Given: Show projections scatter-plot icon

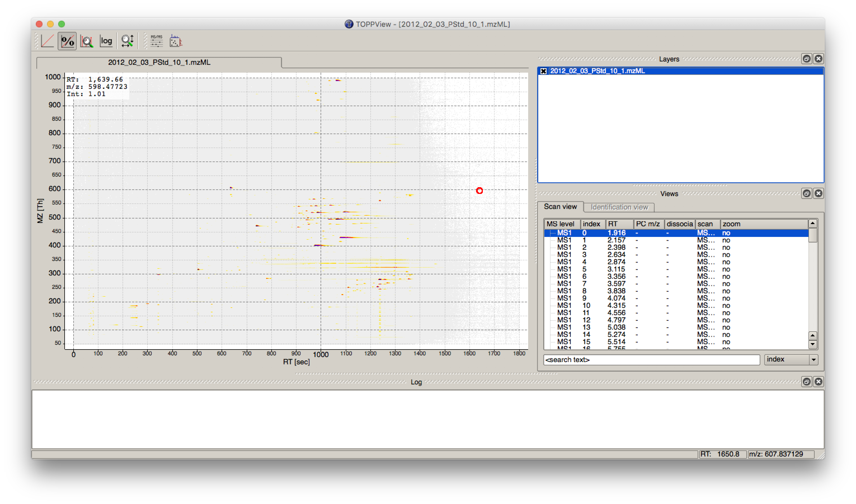Looking at the screenshot, I should (176, 41).
